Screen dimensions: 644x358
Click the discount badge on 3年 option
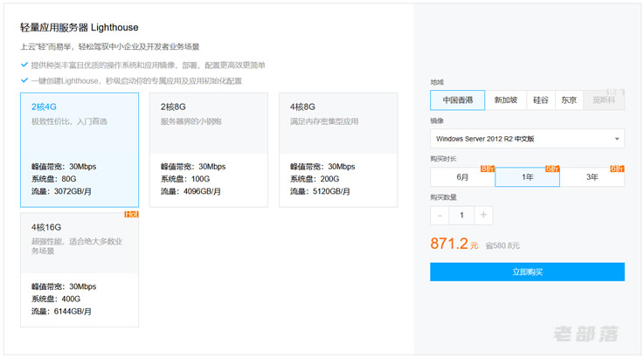pyautogui.click(x=617, y=169)
